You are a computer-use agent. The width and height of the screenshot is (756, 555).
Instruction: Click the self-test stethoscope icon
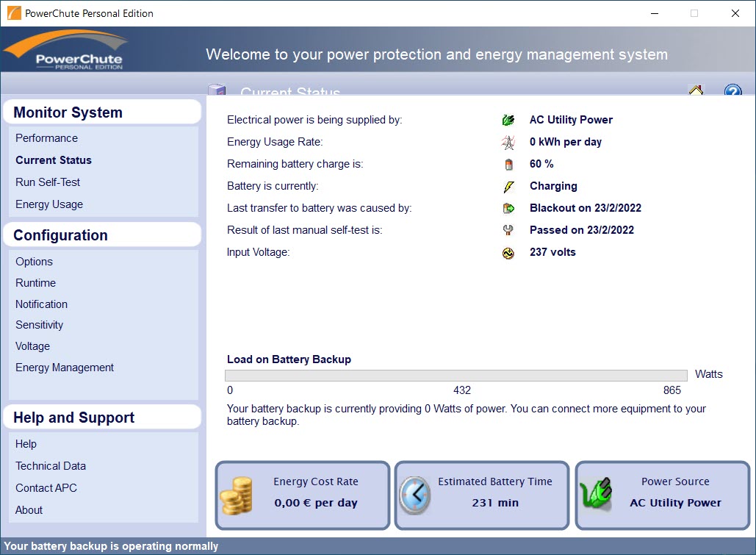click(x=508, y=230)
